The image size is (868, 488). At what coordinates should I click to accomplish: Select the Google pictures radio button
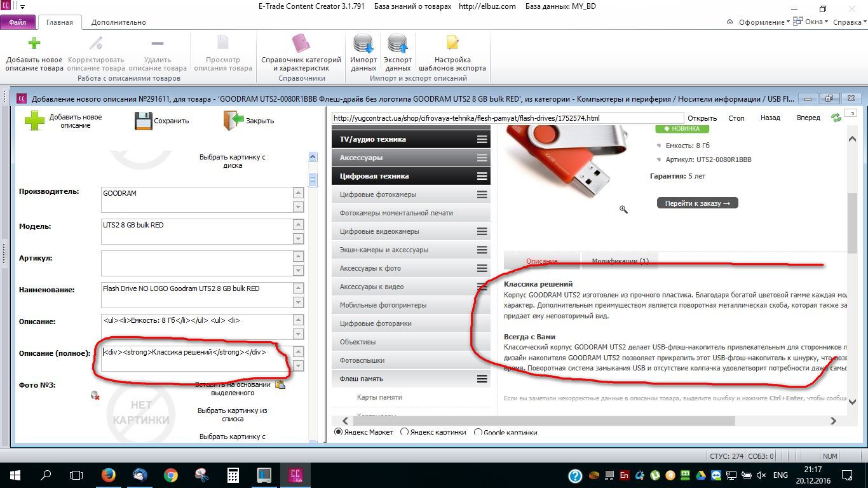click(x=478, y=432)
